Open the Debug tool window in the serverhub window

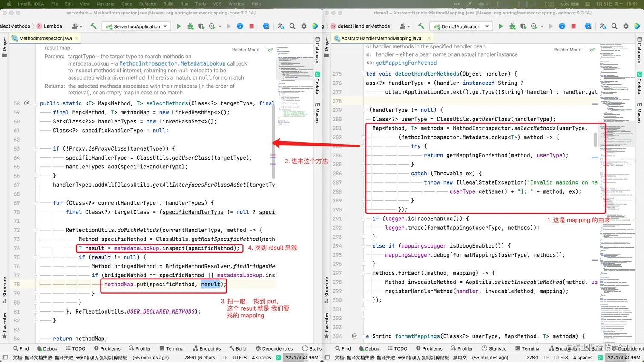pyautogui.click(x=47, y=348)
